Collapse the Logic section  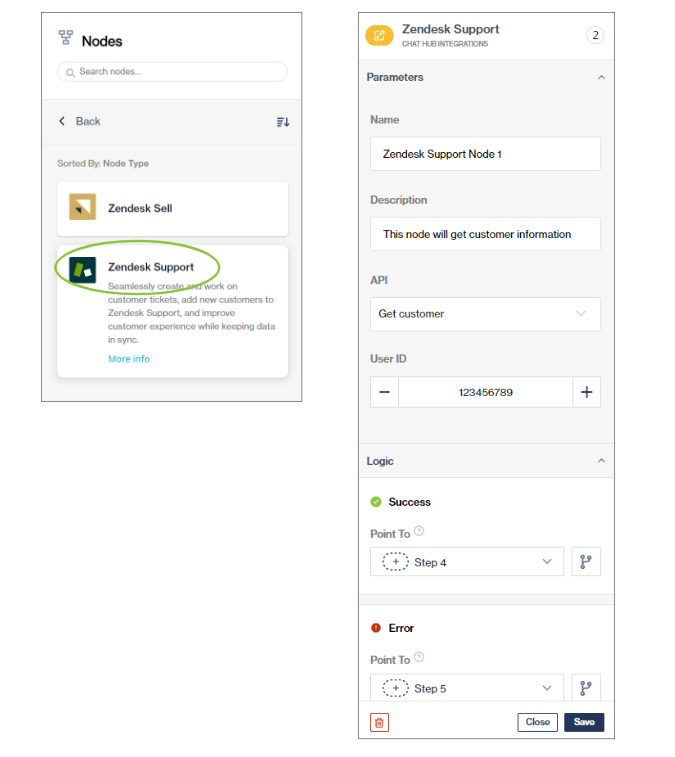point(601,461)
